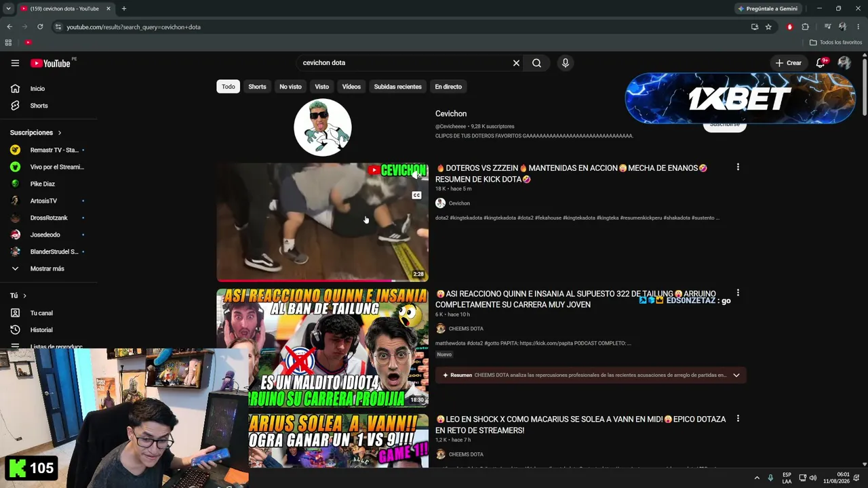The image size is (868, 488).
Task: Click the Crear button
Action: click(789, 63)
